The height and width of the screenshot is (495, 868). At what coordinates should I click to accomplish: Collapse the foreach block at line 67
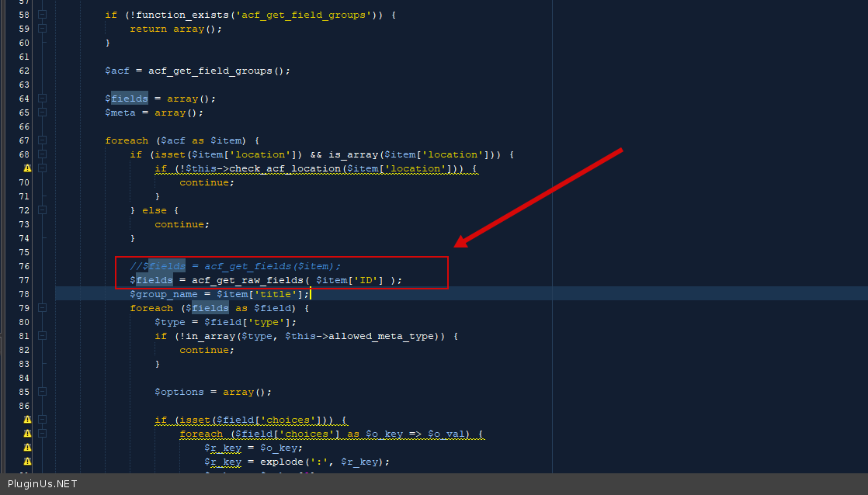(x=43, y=140)
